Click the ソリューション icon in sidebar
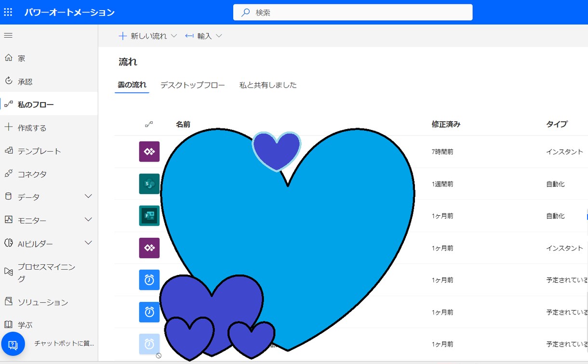The width and height of the screenshot is (588, 364). [x=8, y=301]
